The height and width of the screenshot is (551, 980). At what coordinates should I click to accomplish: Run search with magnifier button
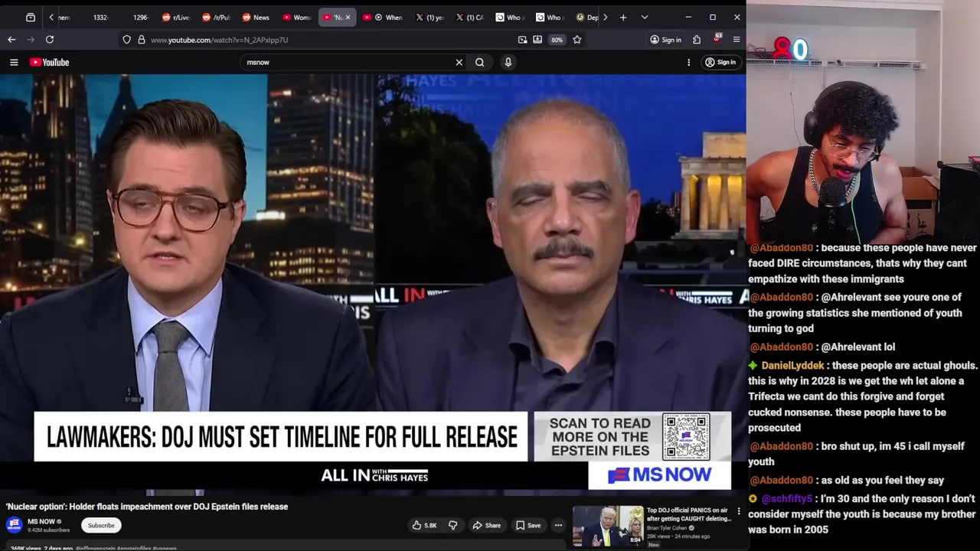coord(480,62)
